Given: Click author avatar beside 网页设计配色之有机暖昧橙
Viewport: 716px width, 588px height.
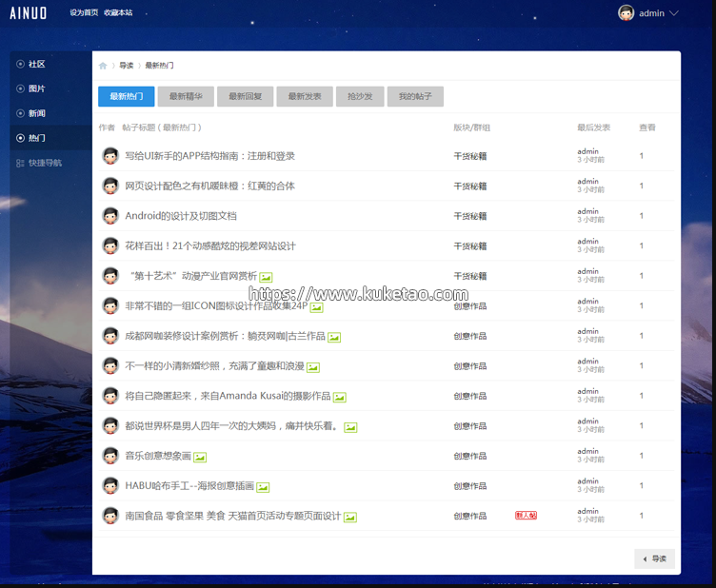Looking at the screenshot, I should (x=110, y=186).
